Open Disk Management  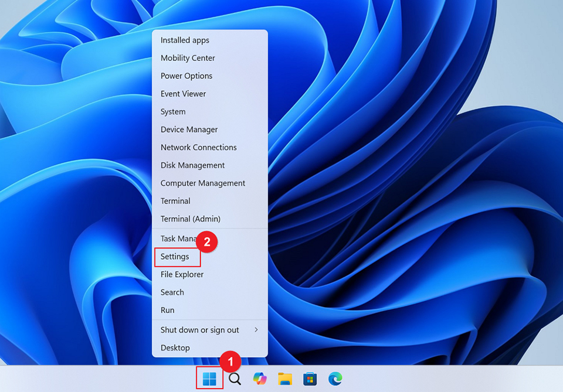pos(192,165)
